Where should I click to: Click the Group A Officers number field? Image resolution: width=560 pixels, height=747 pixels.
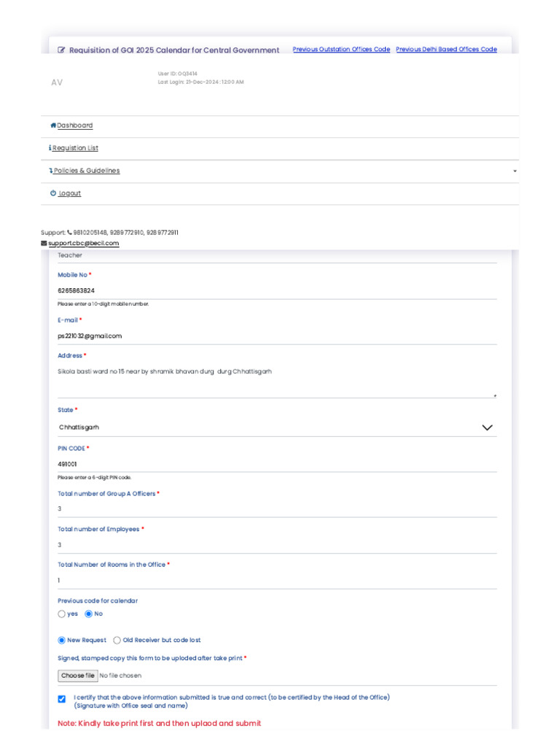tap(277, 508)
